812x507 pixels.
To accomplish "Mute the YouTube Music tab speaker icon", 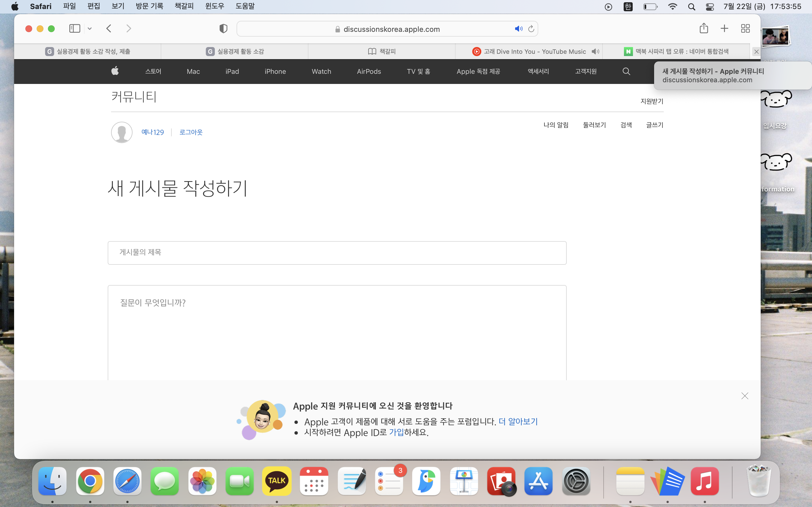I will (x=595, y=51).
